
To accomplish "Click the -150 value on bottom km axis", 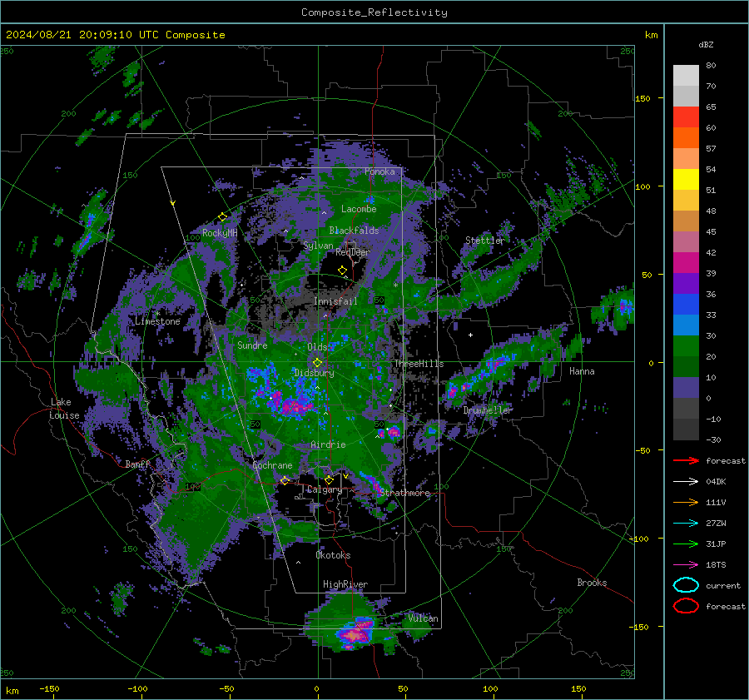I will coord(49,689).
